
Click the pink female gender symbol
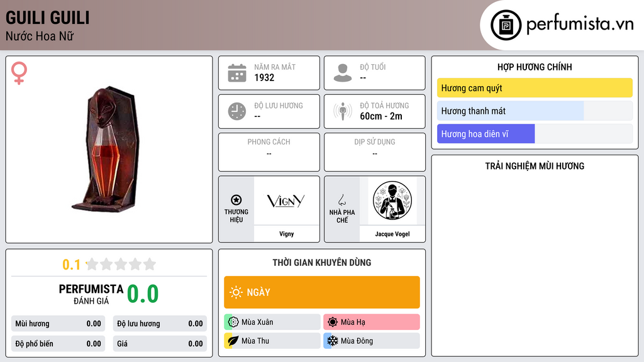(19, 73)
